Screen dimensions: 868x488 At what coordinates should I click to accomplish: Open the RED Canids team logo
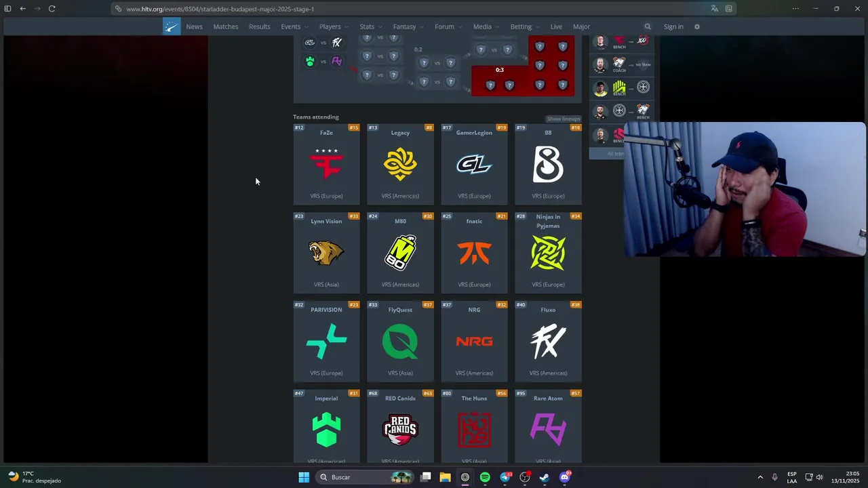400,429
